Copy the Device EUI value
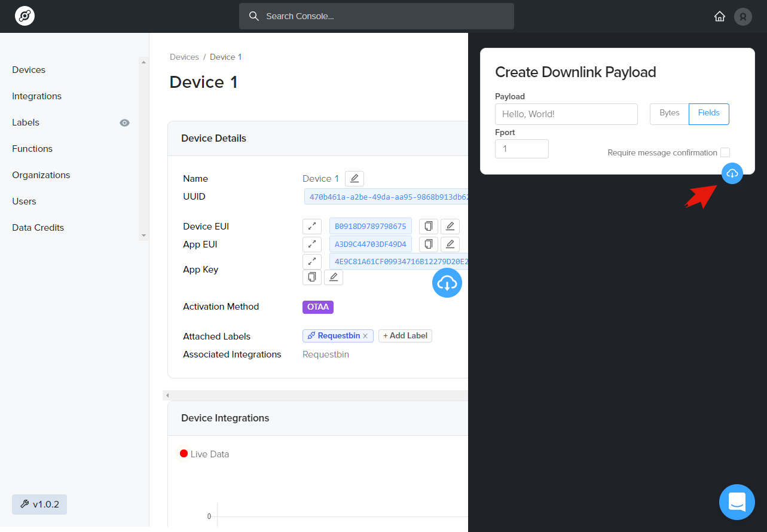 coord(428,227)
